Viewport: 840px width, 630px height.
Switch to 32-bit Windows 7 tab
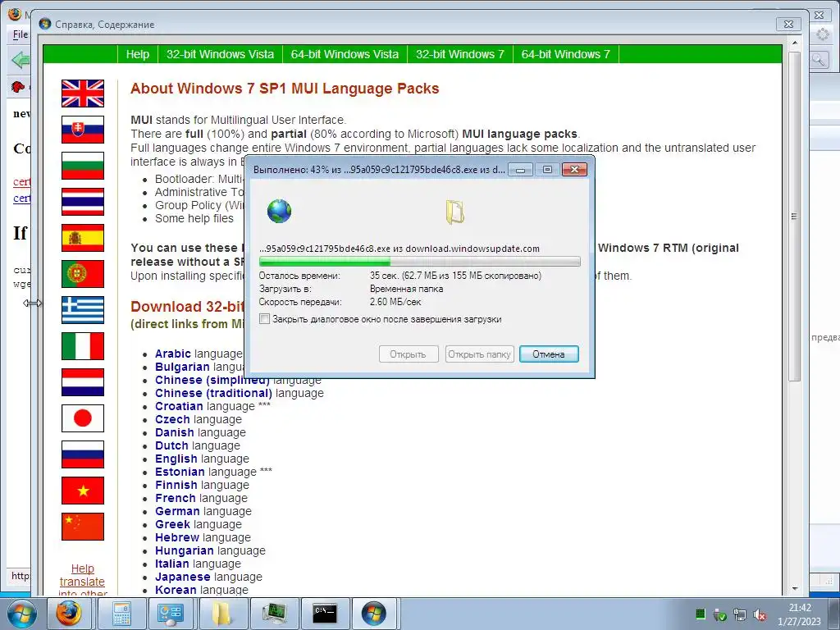[x=460, y=54]
